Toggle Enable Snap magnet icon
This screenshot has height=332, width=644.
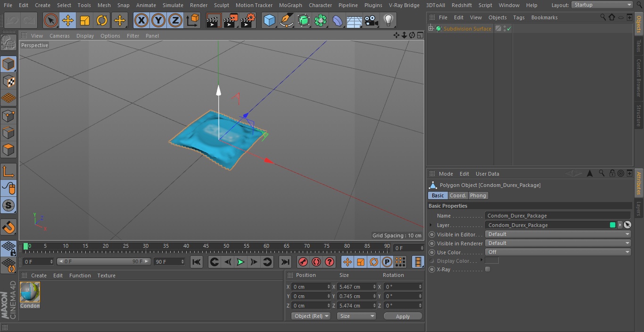tap(8, 227)
